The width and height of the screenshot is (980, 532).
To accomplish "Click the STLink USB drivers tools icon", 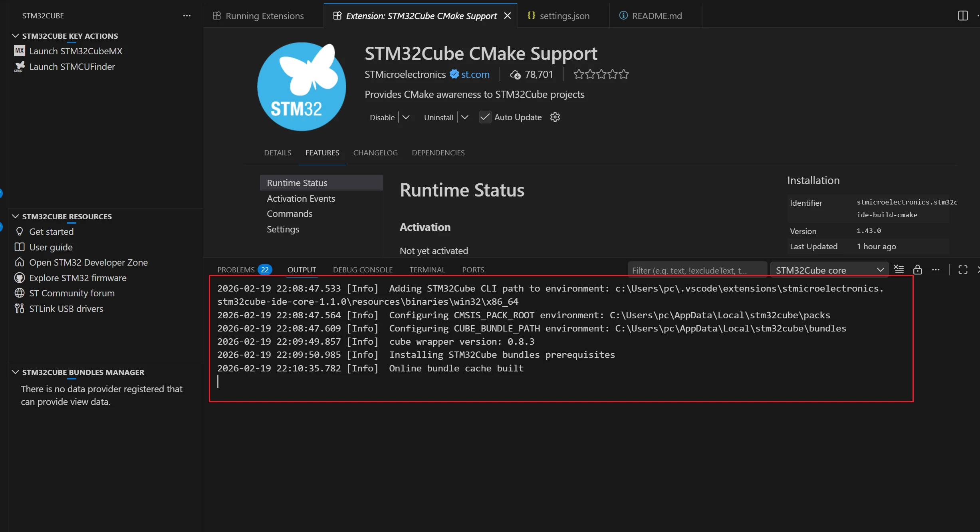I will tap(20, 309).
